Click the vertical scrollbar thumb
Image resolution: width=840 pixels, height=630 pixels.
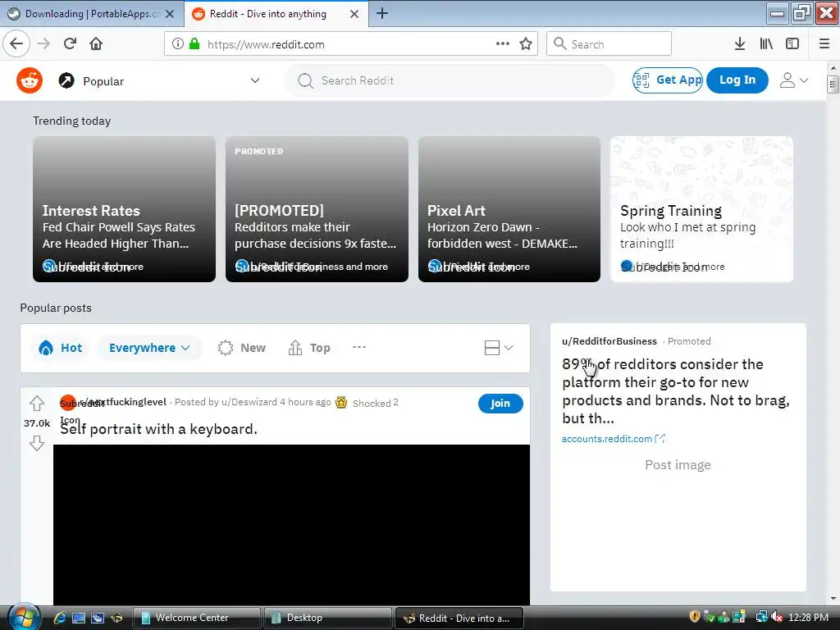coord(833,84)
